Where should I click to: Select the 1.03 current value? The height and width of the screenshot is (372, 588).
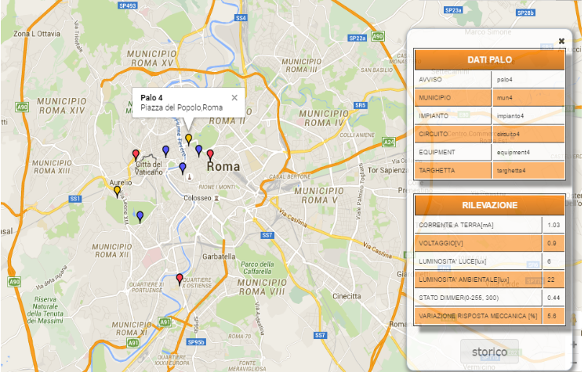(554, 225)
